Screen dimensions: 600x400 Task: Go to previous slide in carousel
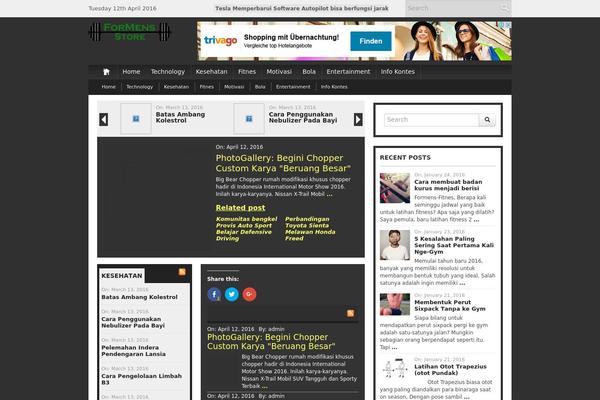tap(103, 119)
